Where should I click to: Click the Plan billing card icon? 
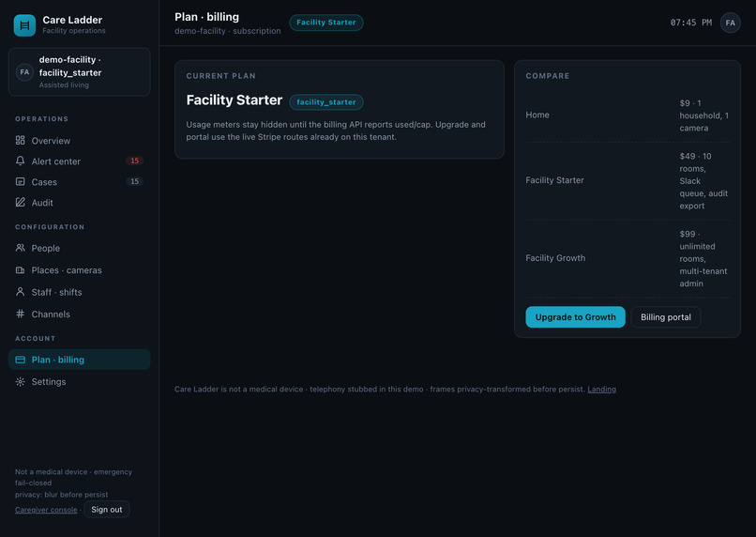pyautogui.click(x=21, y=360)
